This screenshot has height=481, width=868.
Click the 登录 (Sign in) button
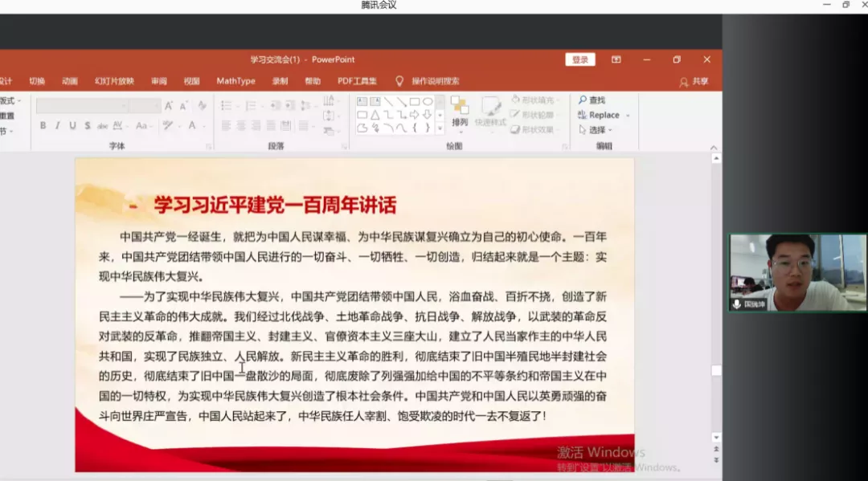[579, 59]
